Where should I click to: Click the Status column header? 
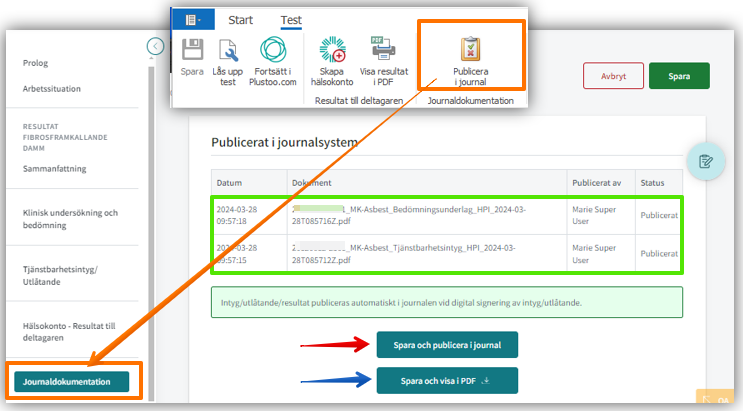(652, 183)
